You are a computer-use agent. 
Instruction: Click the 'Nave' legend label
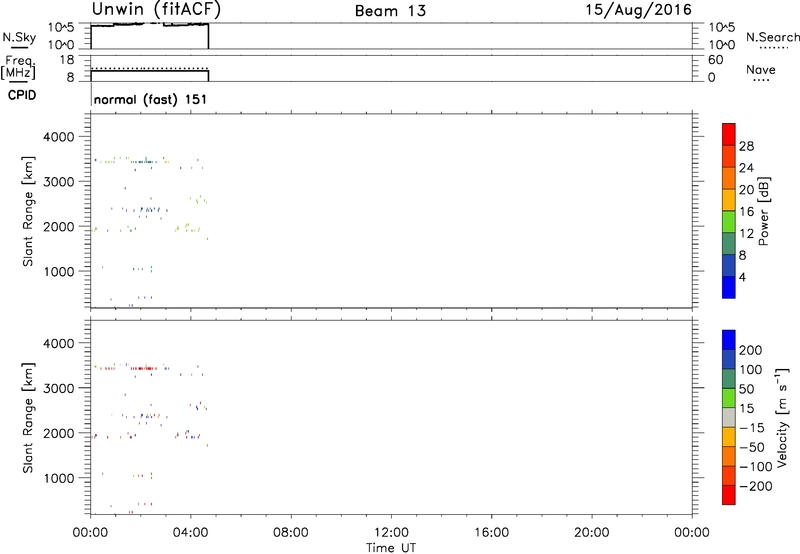pyautogui.click(x=761, y=69)
